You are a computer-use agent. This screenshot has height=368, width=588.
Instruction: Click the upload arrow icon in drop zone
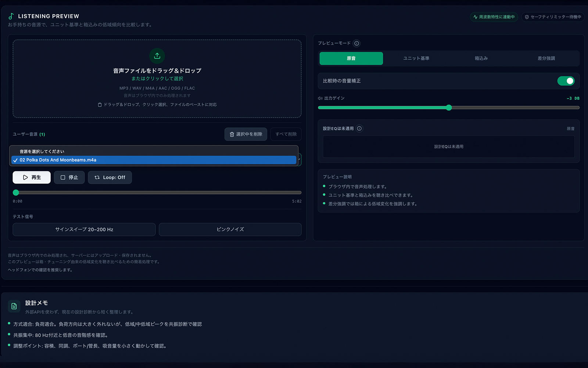(157, 56)
